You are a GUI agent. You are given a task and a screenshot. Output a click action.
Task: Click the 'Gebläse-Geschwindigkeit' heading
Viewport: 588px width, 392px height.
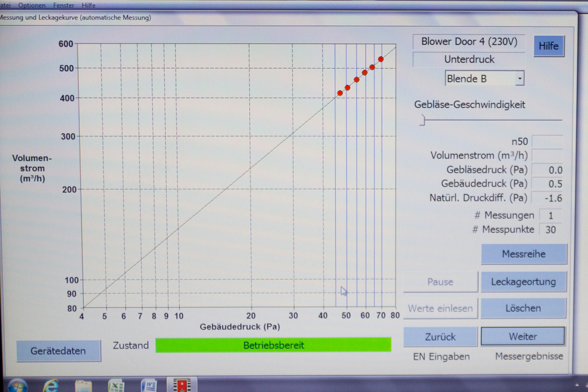(x=470, y=104)
